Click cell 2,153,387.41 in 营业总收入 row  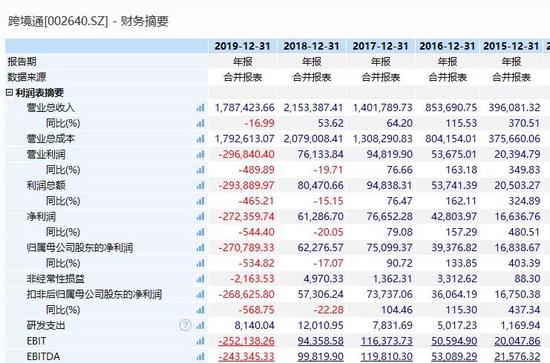(313, 108)
